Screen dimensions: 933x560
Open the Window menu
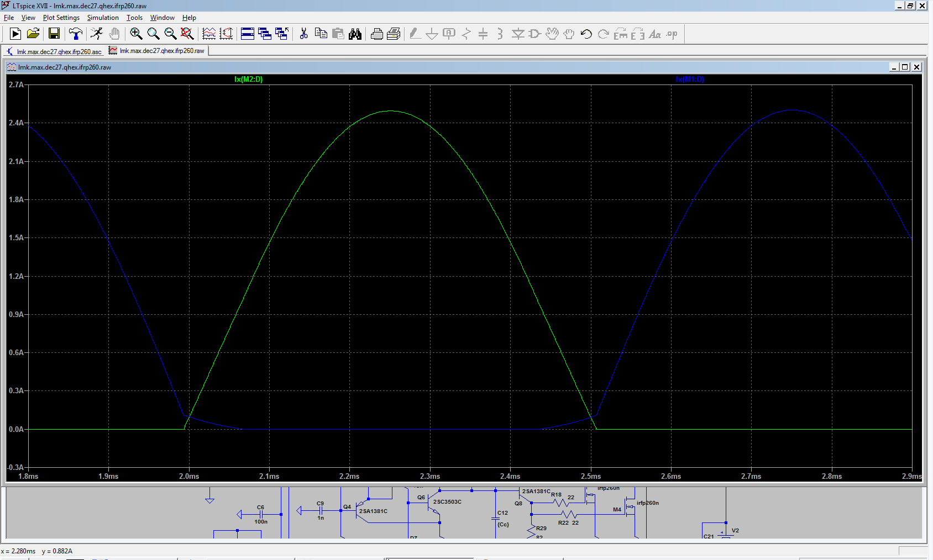coord(163,18)
